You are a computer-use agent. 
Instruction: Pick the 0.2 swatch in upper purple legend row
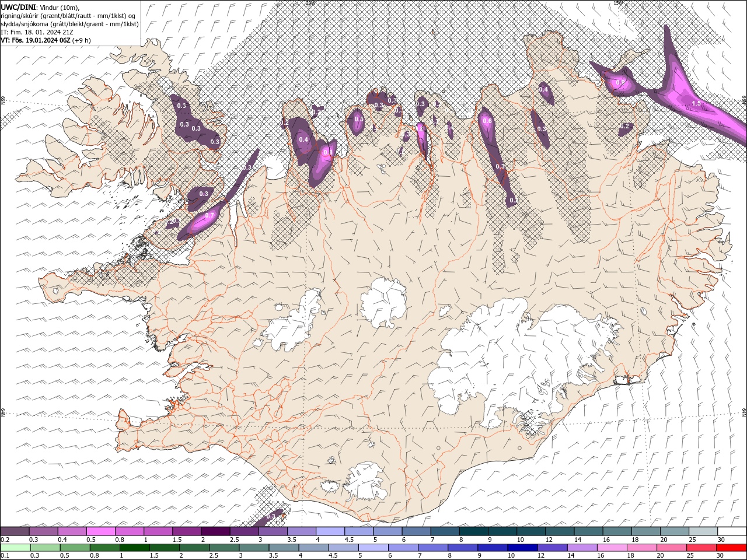point(15,531)
